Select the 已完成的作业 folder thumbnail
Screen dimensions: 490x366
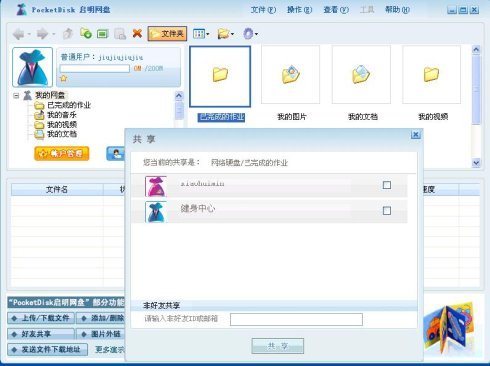pyautogui.click(x=220, y=76)
